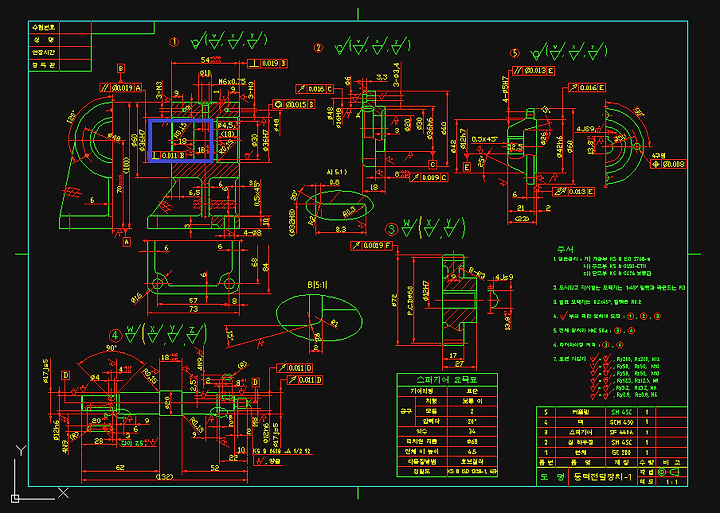The image size is (720, 513).
Task: Select the UCS icon Y axis label
Action: (x=20, y=451)
